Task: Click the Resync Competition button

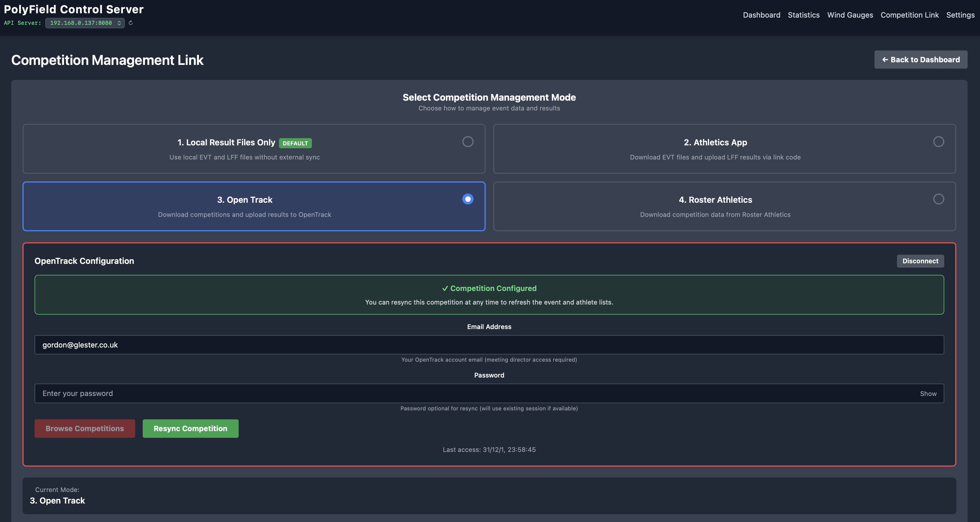Action: point(190,428)
